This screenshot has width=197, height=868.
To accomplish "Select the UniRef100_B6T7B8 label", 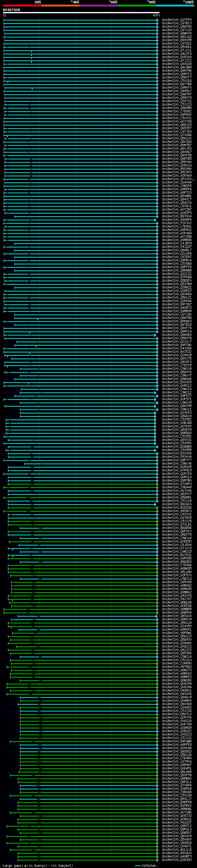I will (x=177, y=84).
